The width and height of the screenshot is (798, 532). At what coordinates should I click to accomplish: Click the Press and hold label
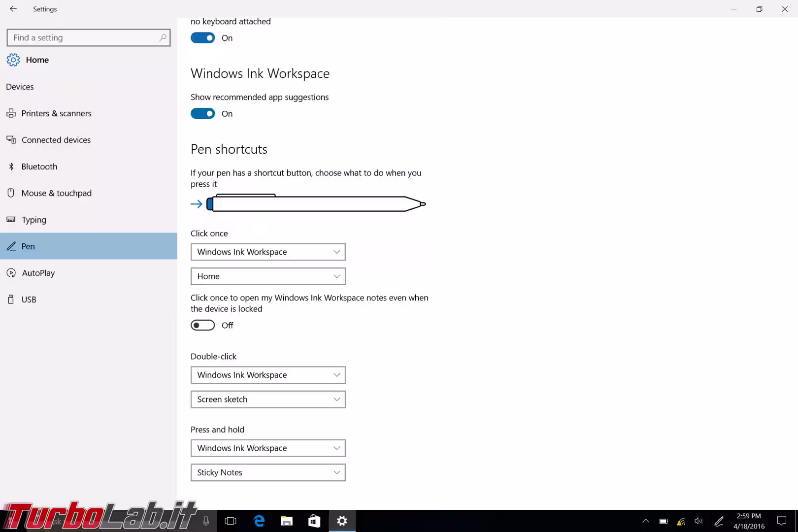coord(217,430)
